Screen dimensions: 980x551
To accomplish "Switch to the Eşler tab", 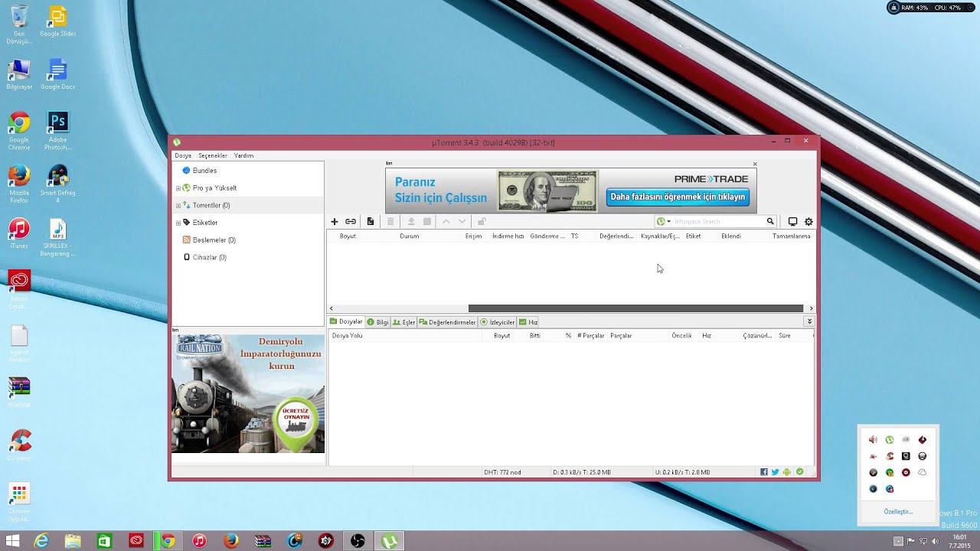I will pyautogui.click(x=403, y=322).
